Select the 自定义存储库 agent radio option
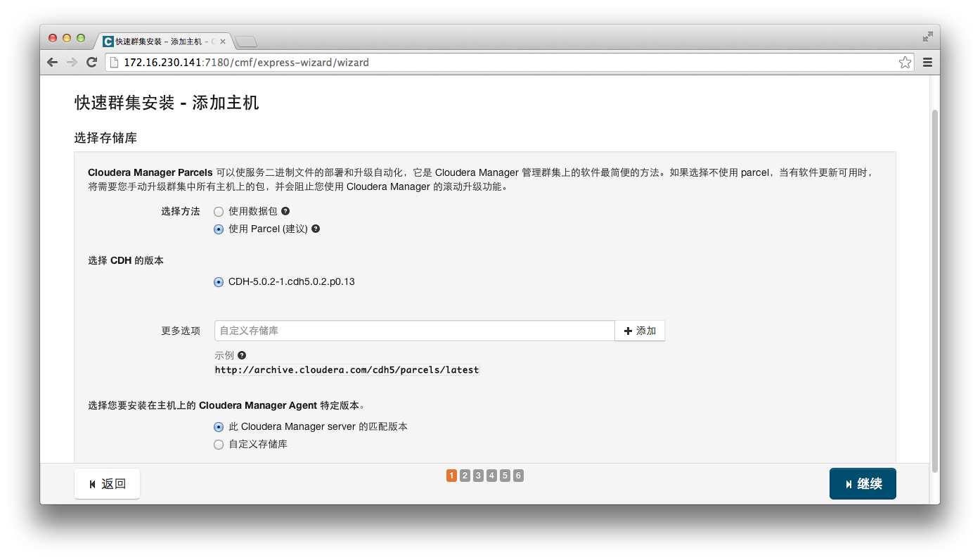The image size is (980, 560). point(219,445)
